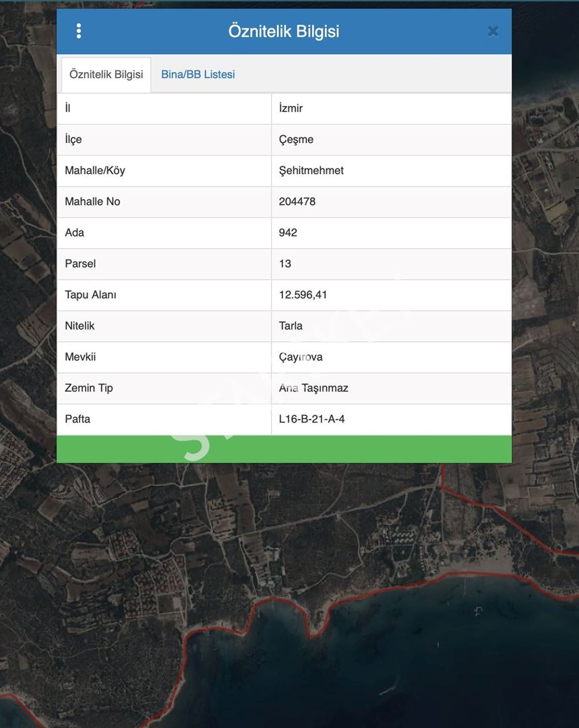Viewport: 579px width, 728px height.
Task: Click the "Parsel" row label
Action: pos(80,264)
